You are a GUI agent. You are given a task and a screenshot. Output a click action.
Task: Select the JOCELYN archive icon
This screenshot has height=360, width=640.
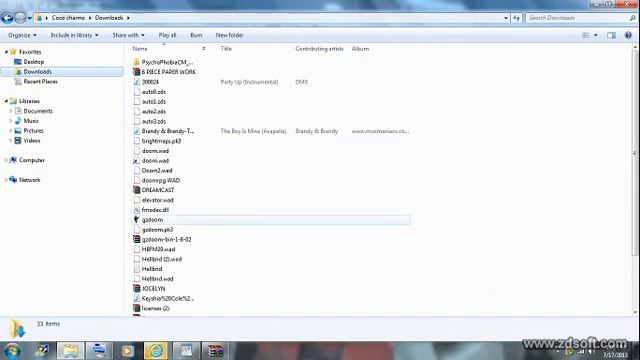click(x=136, y=289)
